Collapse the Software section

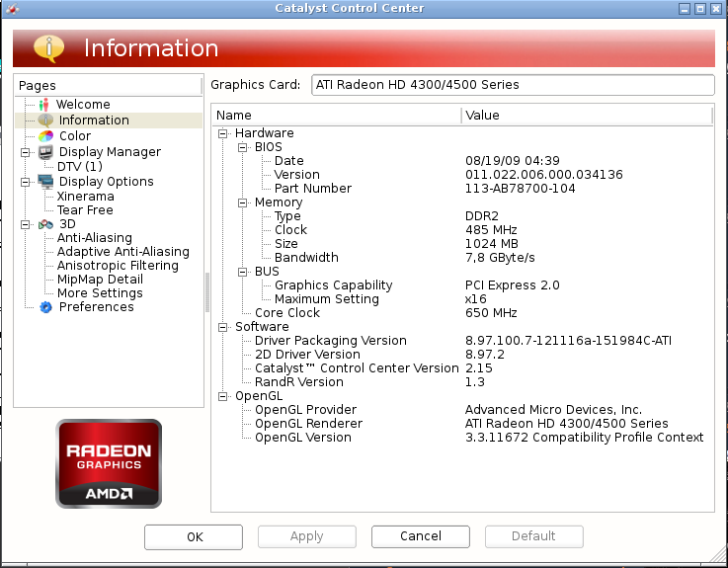coord(223,327)
